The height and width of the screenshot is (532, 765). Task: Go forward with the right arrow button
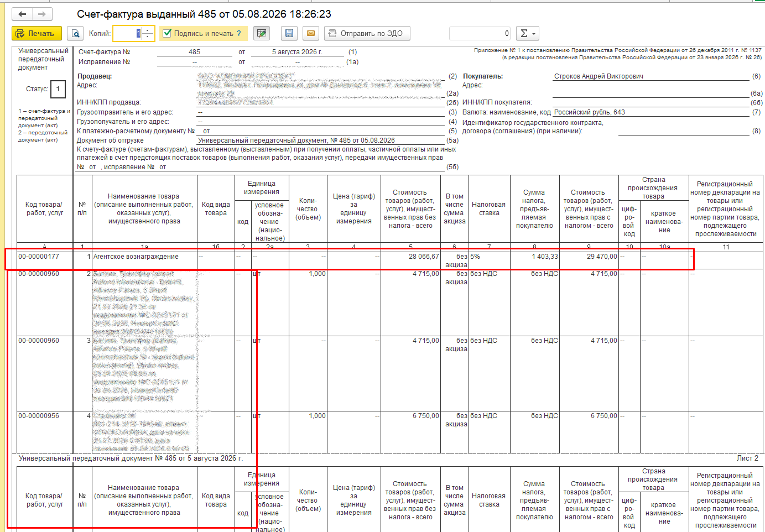pyautogui.click(x=43, y=14)
